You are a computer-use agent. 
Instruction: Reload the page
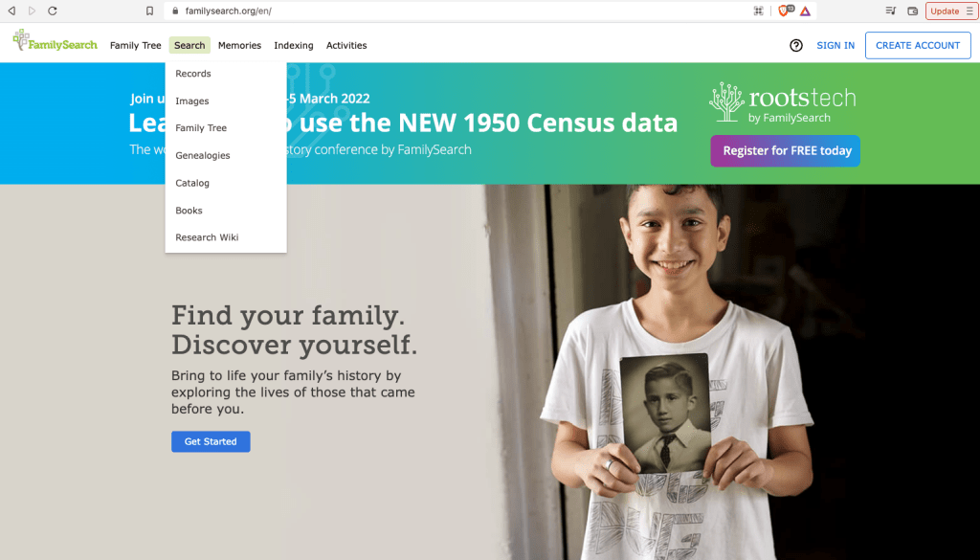[x=52, y=11]
